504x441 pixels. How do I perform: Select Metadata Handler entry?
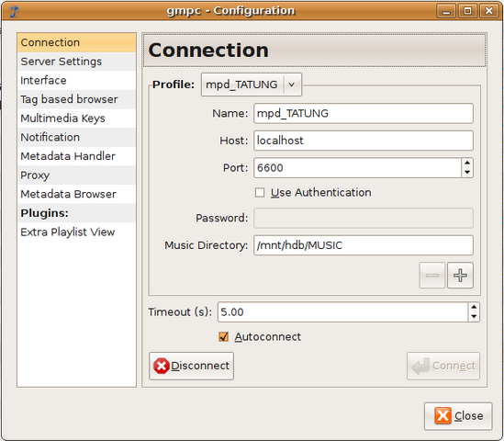[77, 156]
